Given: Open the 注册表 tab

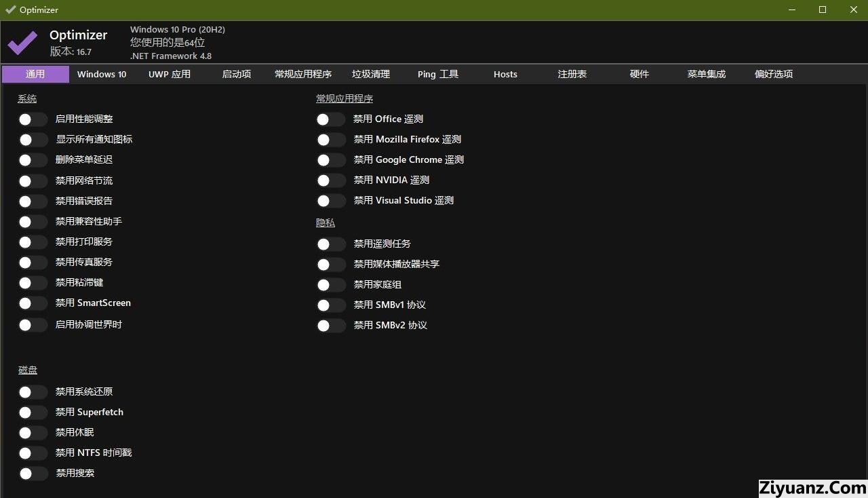Looking at the screenshot, I should pyautogui.click(x=572, y=75).
